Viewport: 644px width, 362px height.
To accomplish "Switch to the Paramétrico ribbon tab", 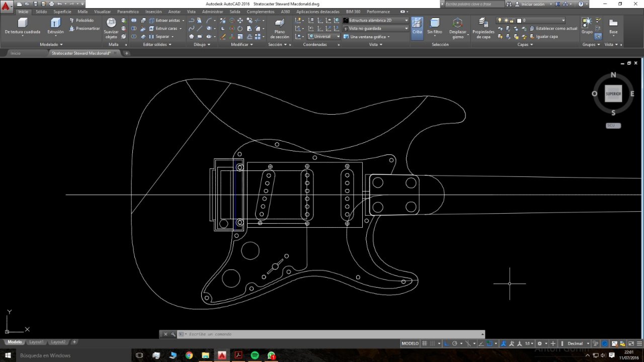I will pyautogui.click(x=128, y=12).
